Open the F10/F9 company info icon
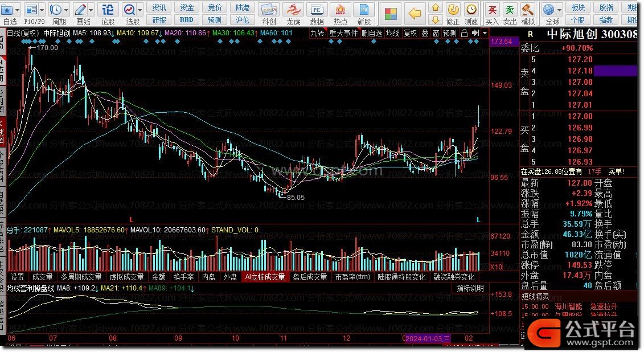The height and width of the screenshot is (352, 644). tap(31, 10)
